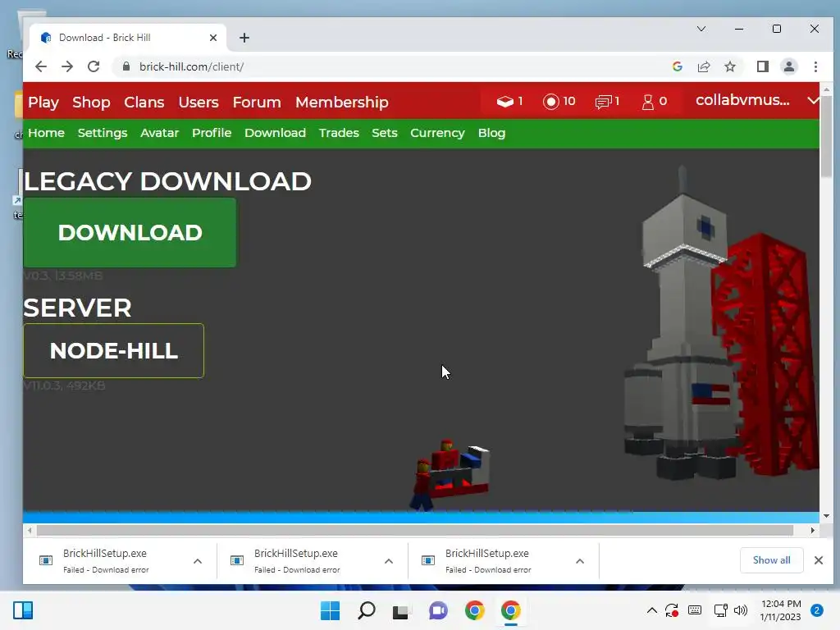View site info via the padlock icon

[126, 66]
